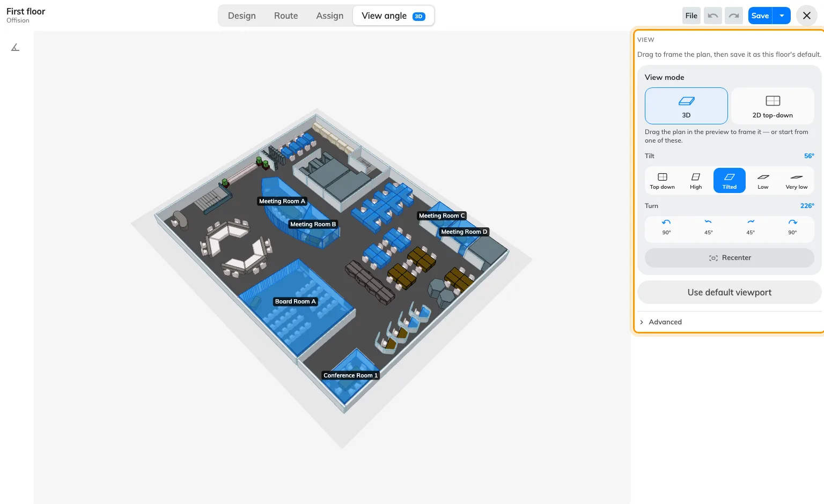
Task: Click the Meeting Room A label
Action: (x=282, y=202)
